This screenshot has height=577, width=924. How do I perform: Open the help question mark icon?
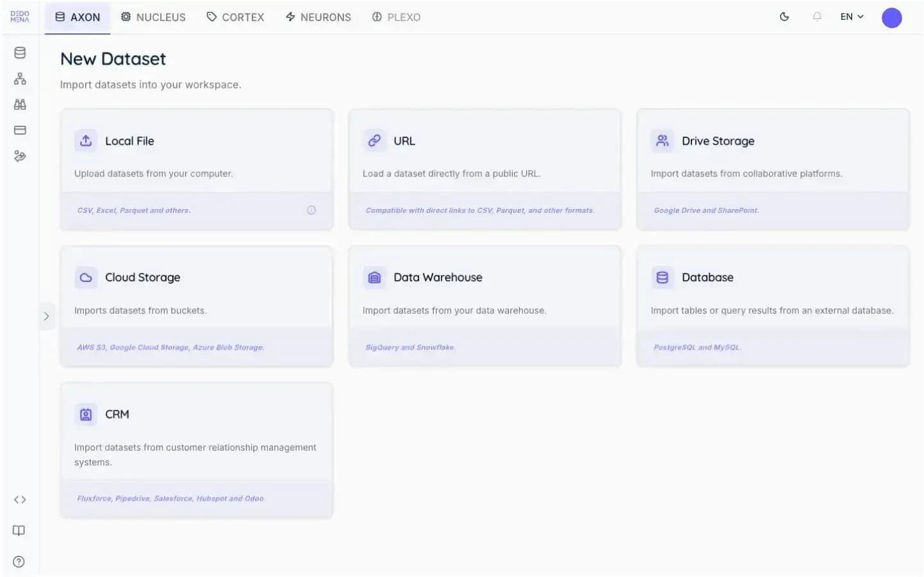tap(19, 562)
